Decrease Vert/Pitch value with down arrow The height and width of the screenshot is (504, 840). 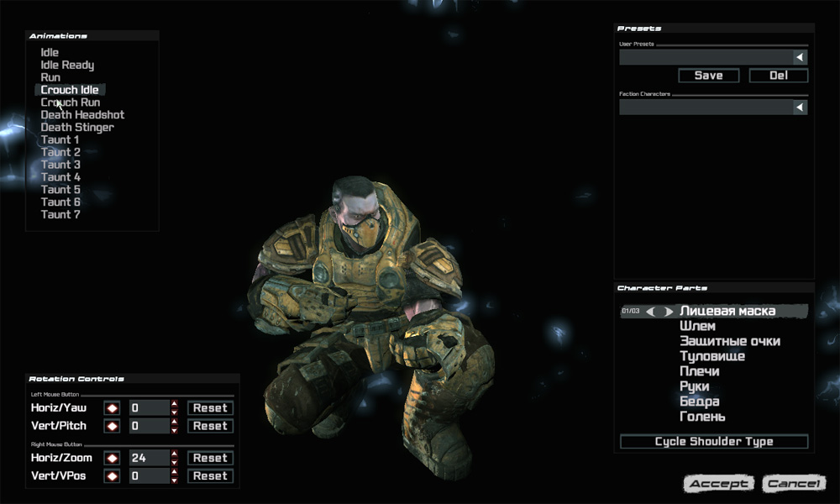pos(175,430)
